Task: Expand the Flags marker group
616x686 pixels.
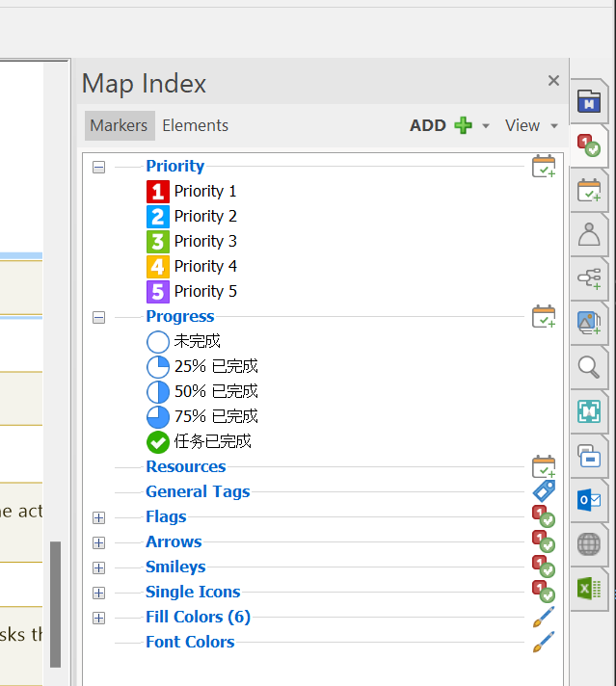Action: coord(98,517)
